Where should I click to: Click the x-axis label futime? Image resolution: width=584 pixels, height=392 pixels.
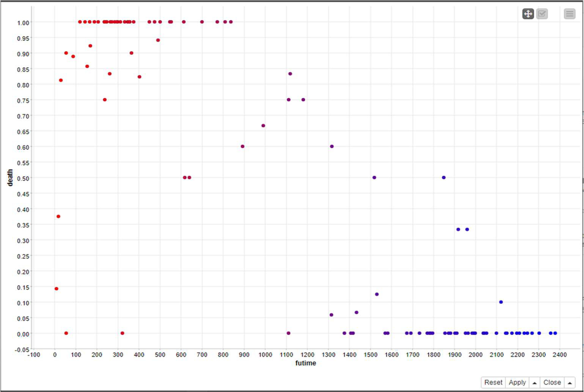click(x=306, y=363)
